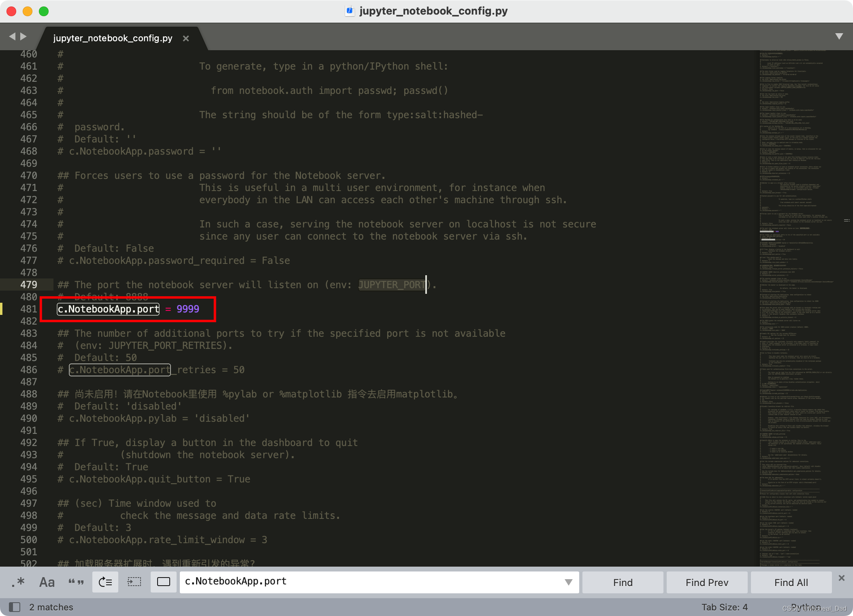Click the Find button
853x616 pixels.
tap(623, 582)
